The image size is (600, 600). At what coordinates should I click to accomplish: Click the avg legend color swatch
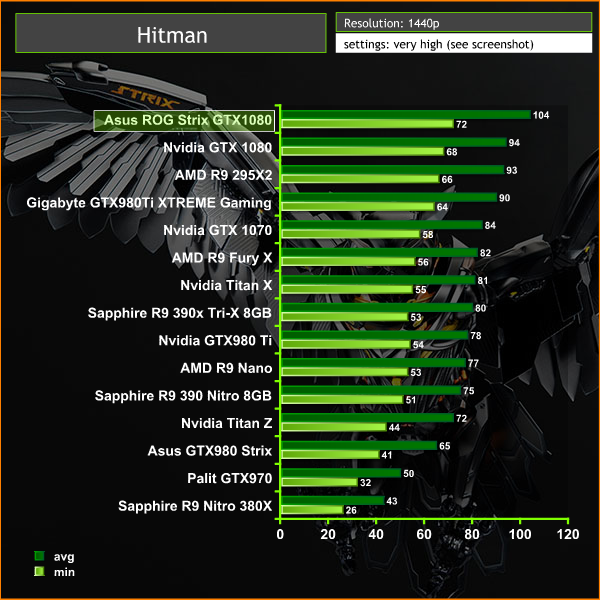39,556
